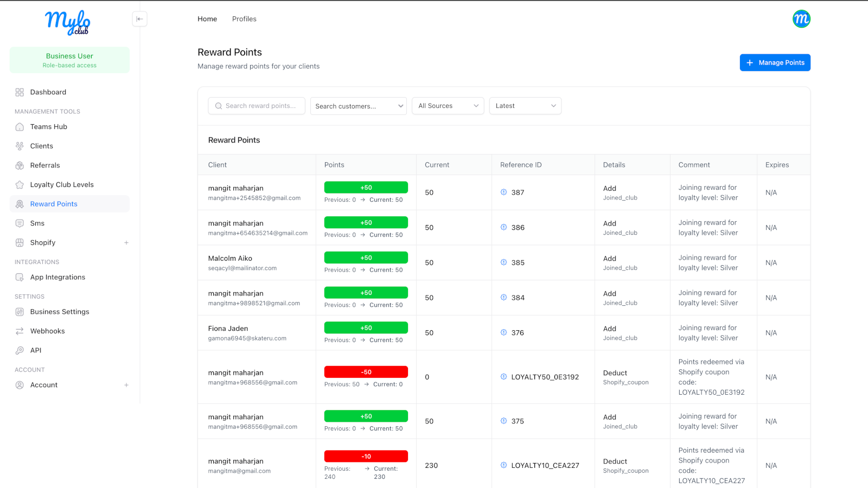Click the Manage Points button
This screenshot has width=868, height=488.
(x=775, y=63)
